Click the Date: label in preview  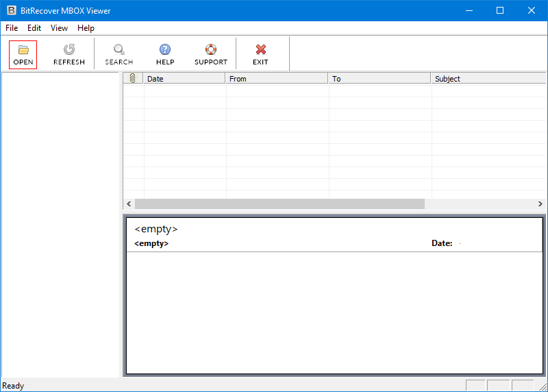point(442,243)
